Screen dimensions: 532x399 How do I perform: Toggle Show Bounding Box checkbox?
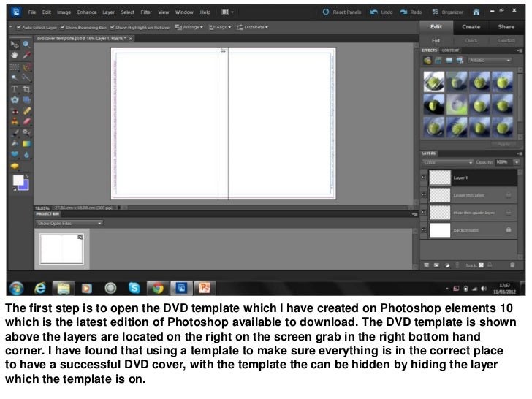point(62,27)
